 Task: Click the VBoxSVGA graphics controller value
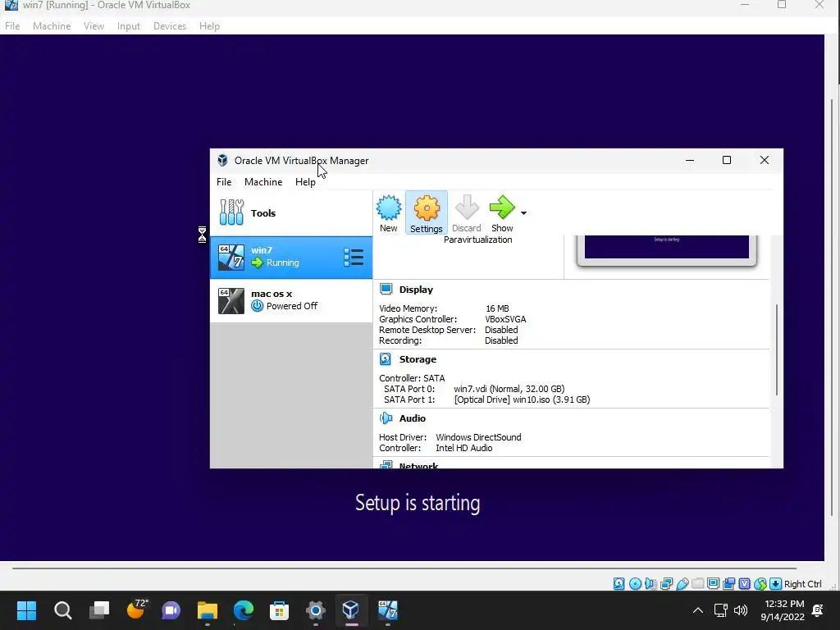[x=505, y=319]
